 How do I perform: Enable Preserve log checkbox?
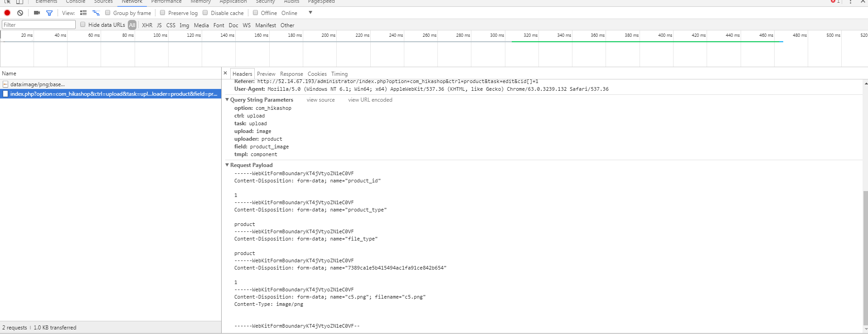(163, 13)
